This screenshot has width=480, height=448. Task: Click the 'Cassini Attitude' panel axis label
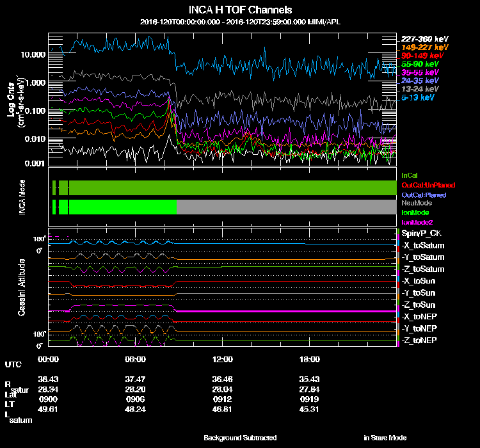click(21, 287)
